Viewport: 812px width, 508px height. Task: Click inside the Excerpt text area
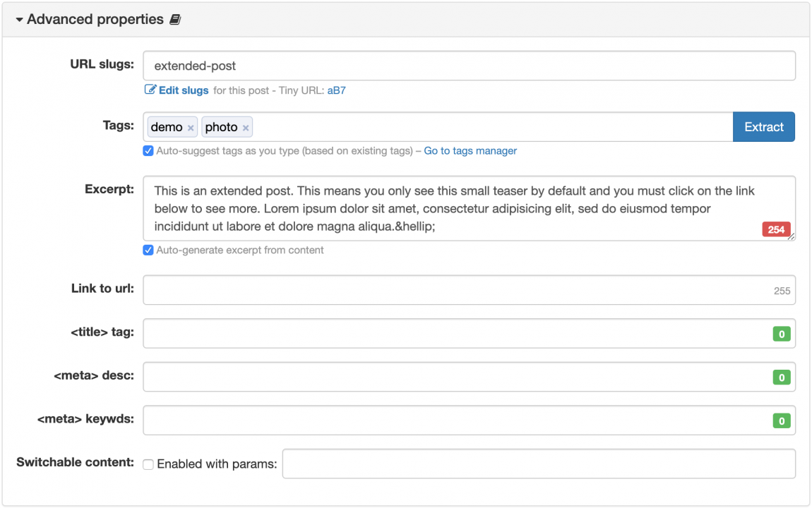pos(469,208)
